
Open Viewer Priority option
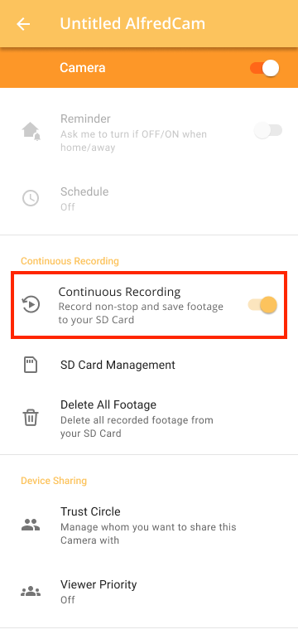tap(149, 592)
